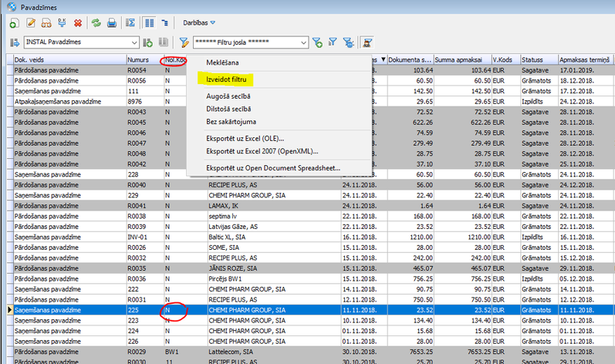Click the add filter icon with green plus
Viewport: 615px width, 364px height.
316,42
